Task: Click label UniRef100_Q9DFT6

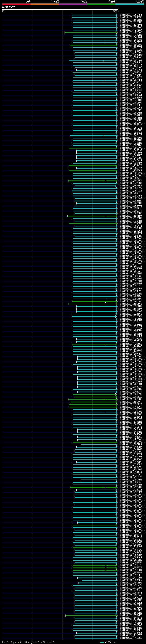Action: coord(131,535)
